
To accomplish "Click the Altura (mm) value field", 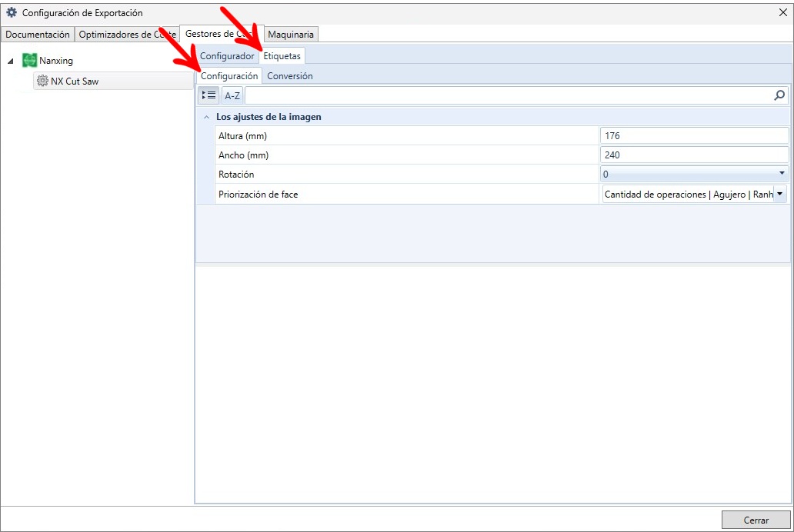I will [694, 135].
